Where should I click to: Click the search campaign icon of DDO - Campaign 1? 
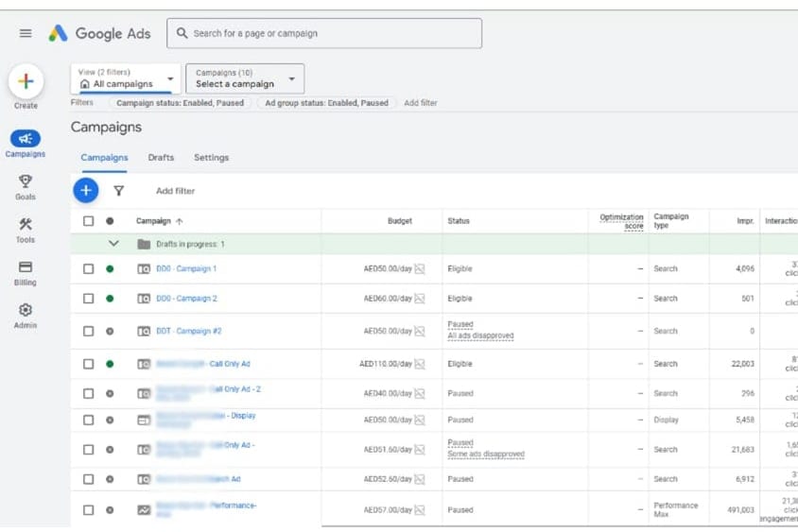tap(144, 268)
